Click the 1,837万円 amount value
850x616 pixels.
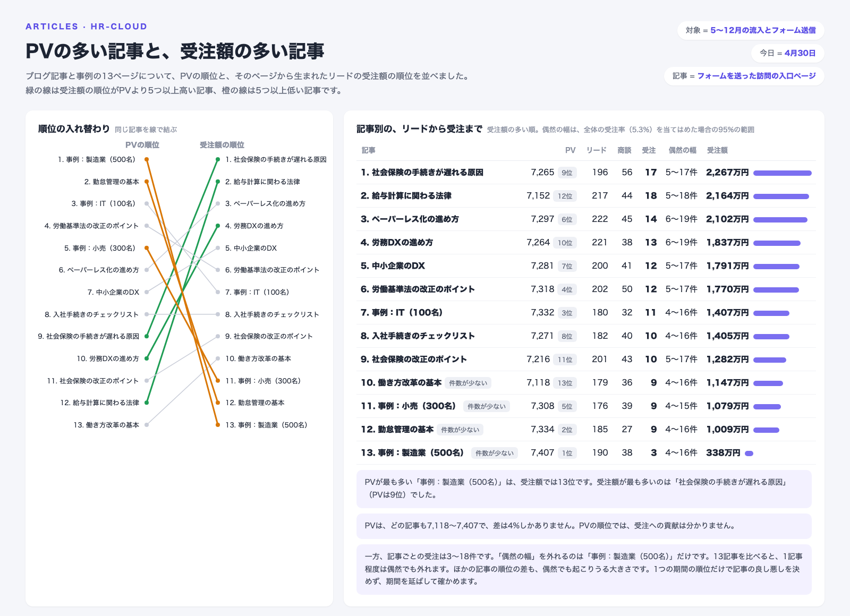pos(727,243)
